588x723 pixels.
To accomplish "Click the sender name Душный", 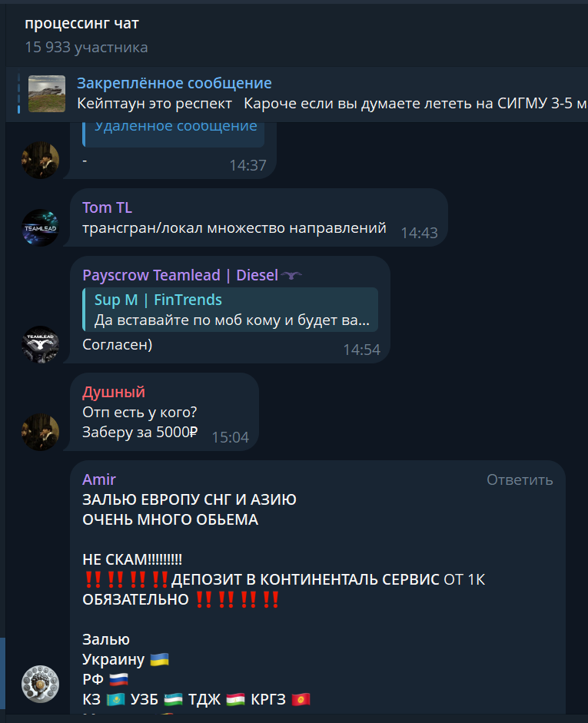I will pos(114,392).
